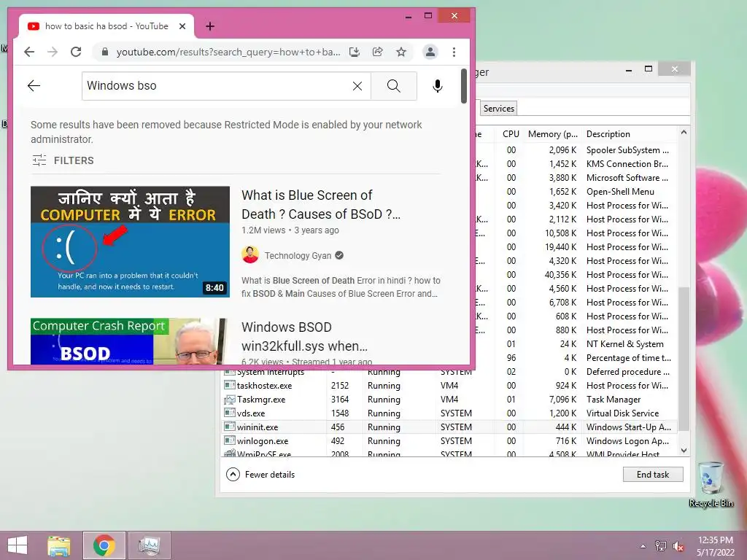Collapse Task Manager with Fewer details
This screenshot has height=560, width=747.
pos(260,474)
